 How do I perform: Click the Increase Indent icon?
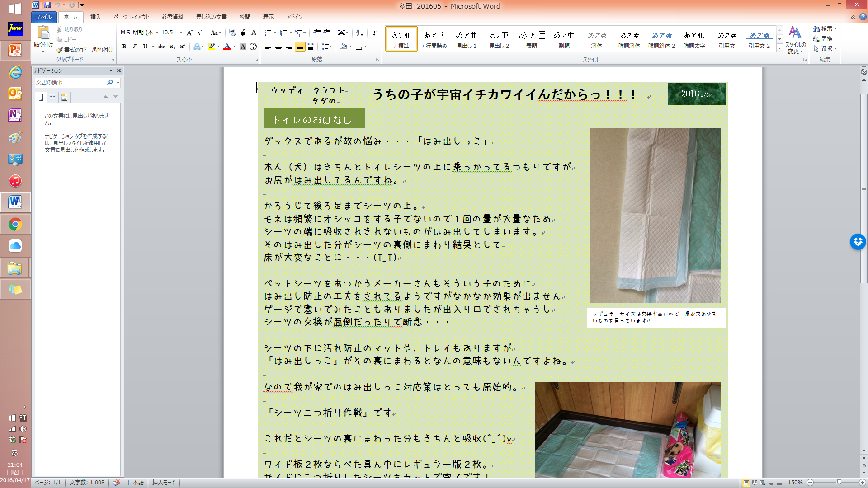327,33
